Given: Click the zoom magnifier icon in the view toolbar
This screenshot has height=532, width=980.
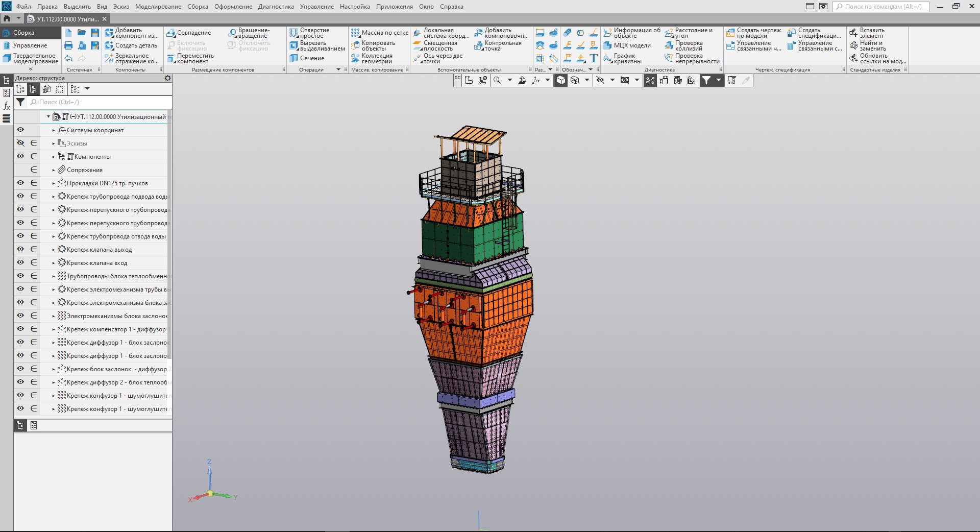Looking at the screenshot, I should (x=497, y=80).
